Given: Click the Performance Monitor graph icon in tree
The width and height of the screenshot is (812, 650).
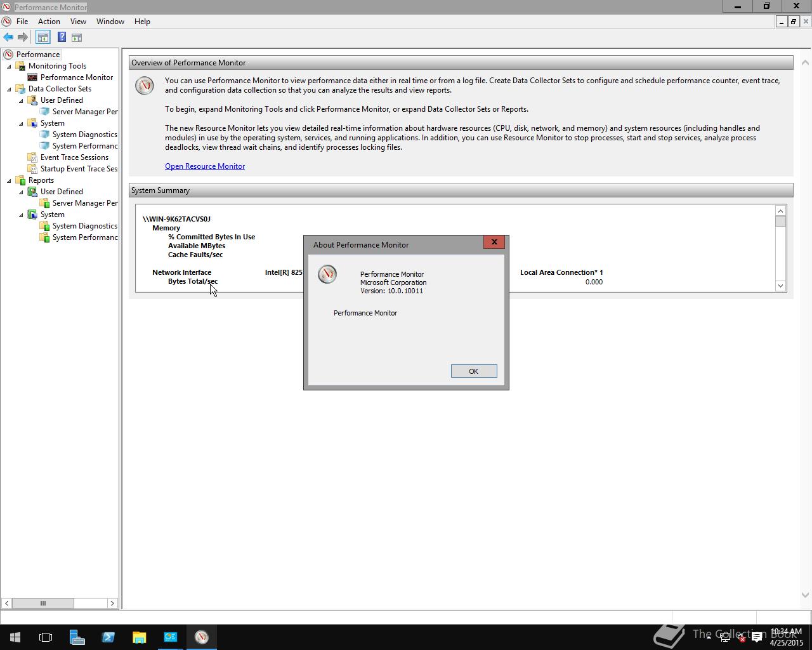Looking at the screenshot, I should (32, 77).
